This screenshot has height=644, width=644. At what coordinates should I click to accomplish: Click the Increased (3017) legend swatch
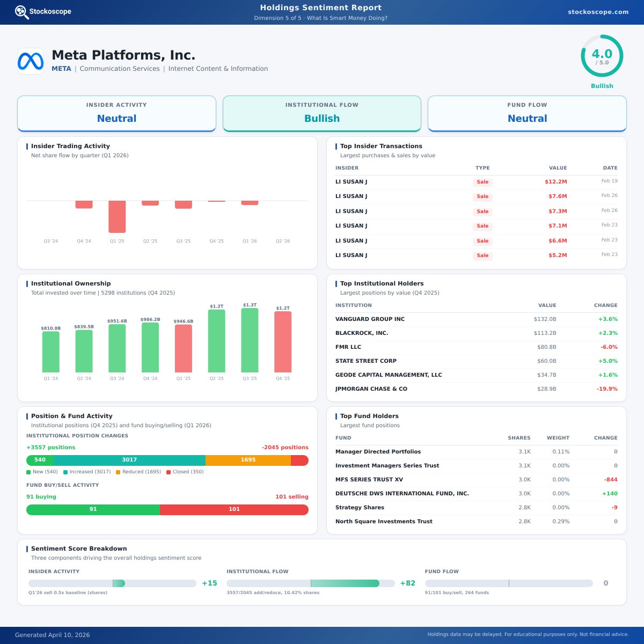tap(65, 472)
